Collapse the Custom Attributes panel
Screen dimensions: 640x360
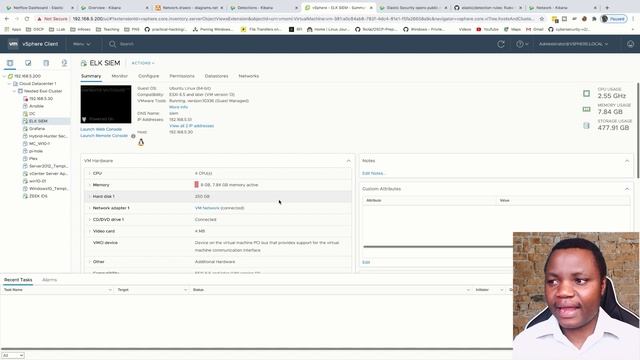tap(627, 189)
